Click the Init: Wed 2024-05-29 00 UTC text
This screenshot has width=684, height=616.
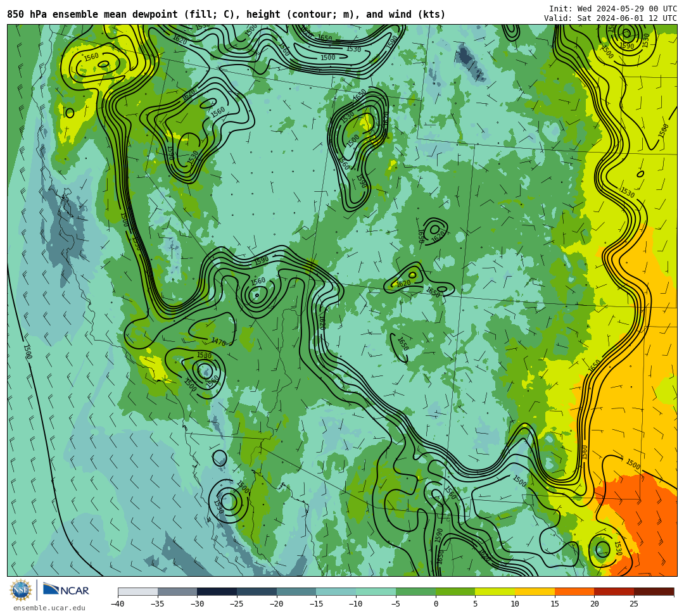(x=613, y=9)
